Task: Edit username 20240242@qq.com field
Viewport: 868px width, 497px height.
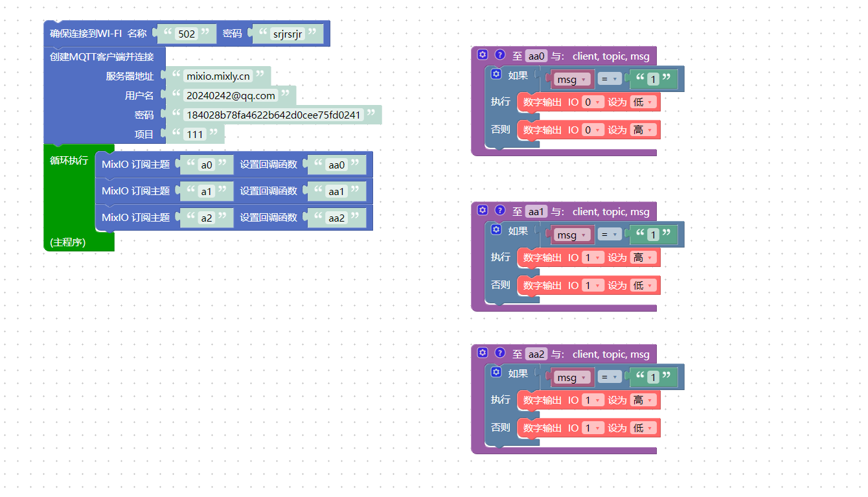Action: (x=231, y=96)
